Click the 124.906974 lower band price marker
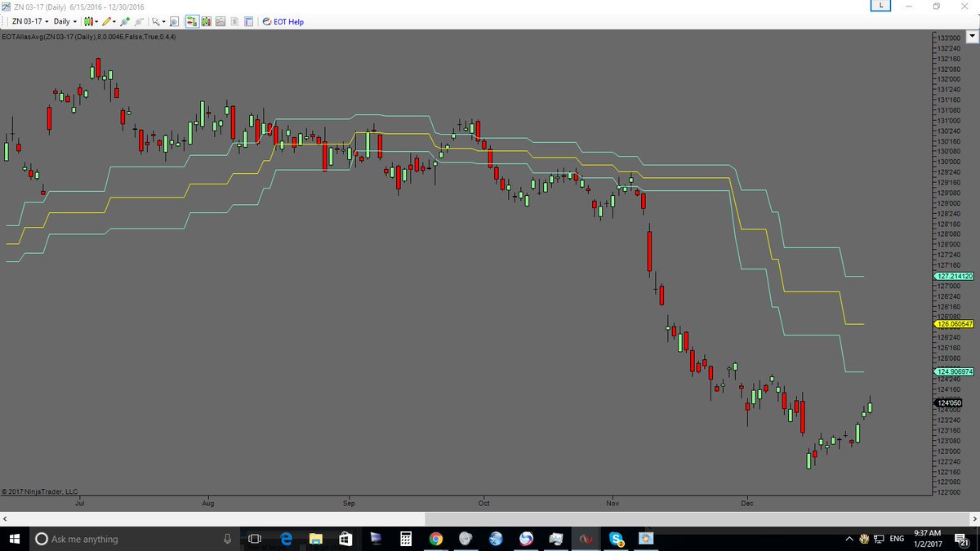This screenshot has height=551, width=980. tap(954, 372)
